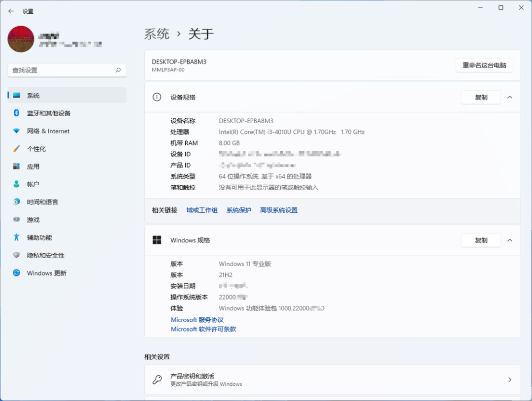Click the back arrow in Settings header
532x401 pixels.
(x=11, y=11)
